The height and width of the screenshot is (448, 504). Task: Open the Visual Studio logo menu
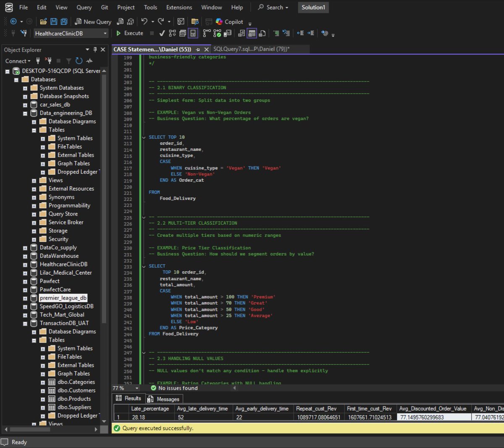click(x=8, y=7)
